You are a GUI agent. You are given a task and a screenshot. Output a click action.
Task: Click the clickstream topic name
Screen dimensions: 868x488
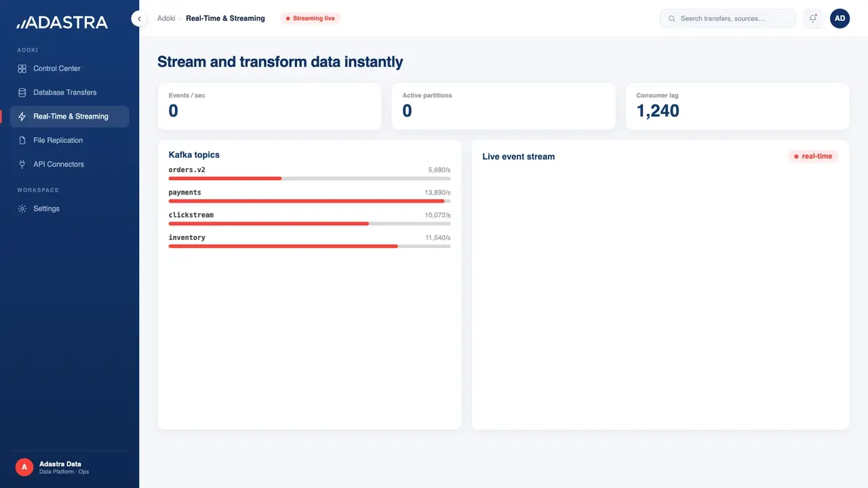click(x=191, y=215)
